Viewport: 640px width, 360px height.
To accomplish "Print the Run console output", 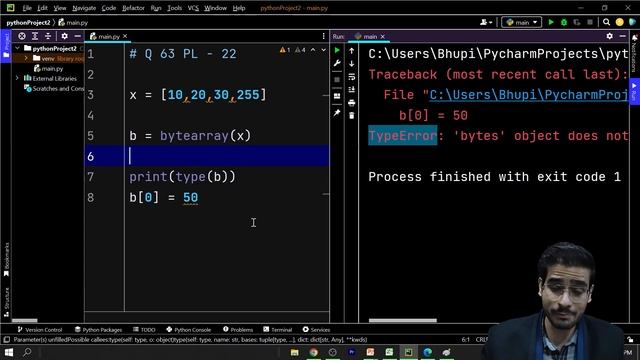I will click(x=351, y=103).
